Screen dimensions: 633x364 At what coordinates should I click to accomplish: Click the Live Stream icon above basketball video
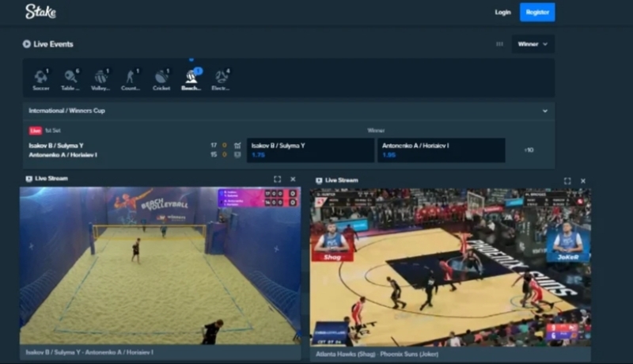319,180
